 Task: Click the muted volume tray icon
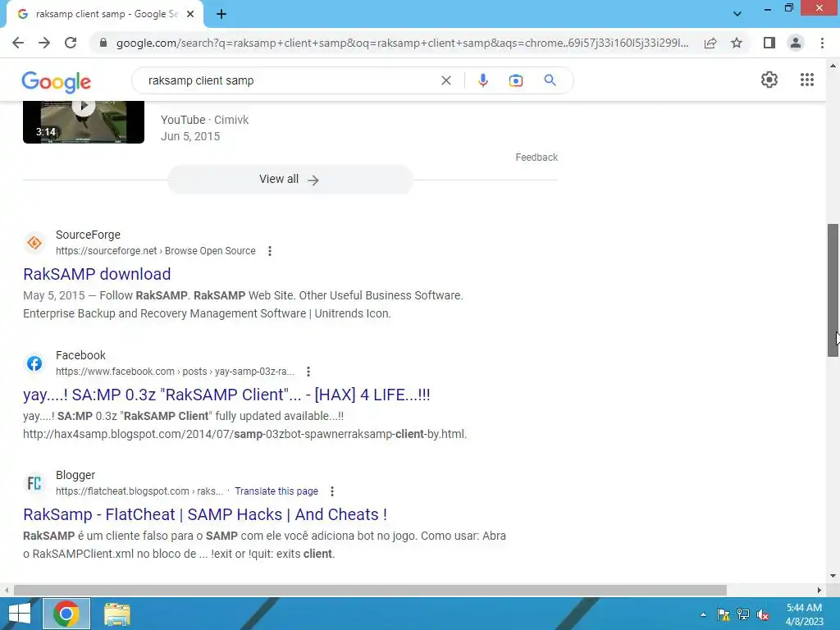[763, 614]
